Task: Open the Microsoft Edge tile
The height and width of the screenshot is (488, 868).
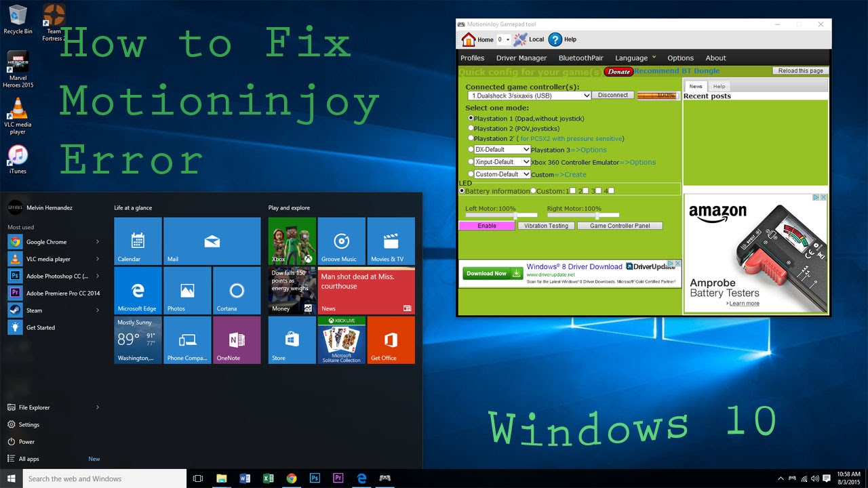Action: click(x=138, y=291)
